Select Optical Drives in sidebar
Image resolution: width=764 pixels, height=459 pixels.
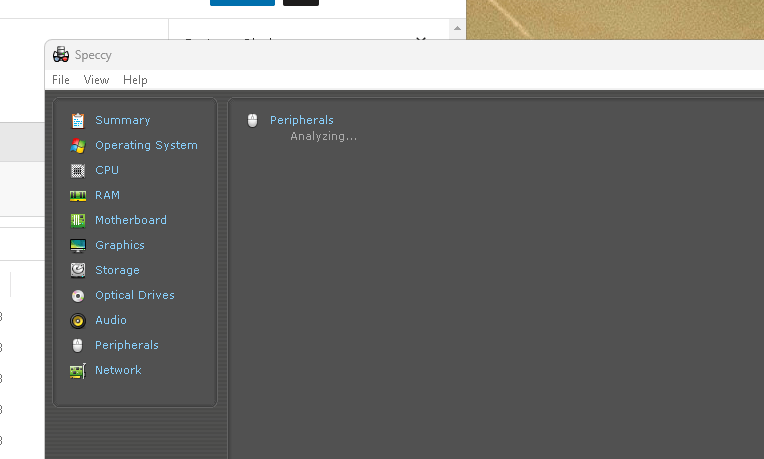(x=135, y=295)
